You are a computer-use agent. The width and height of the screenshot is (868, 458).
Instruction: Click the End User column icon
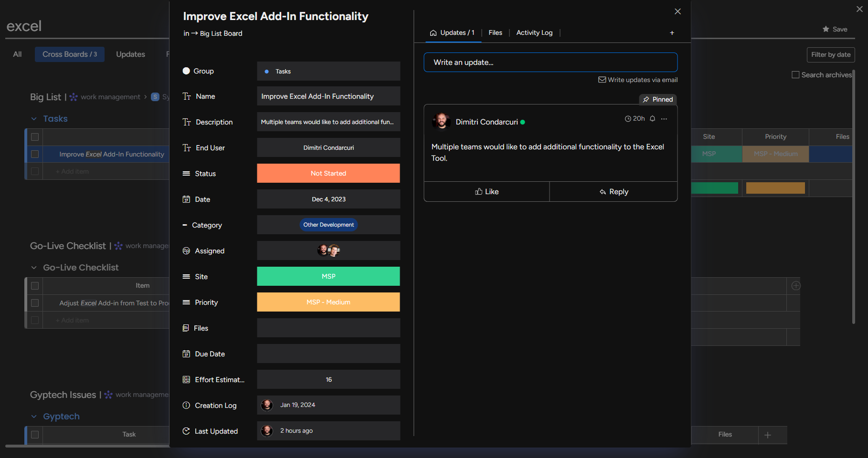[x=187, y=148]
